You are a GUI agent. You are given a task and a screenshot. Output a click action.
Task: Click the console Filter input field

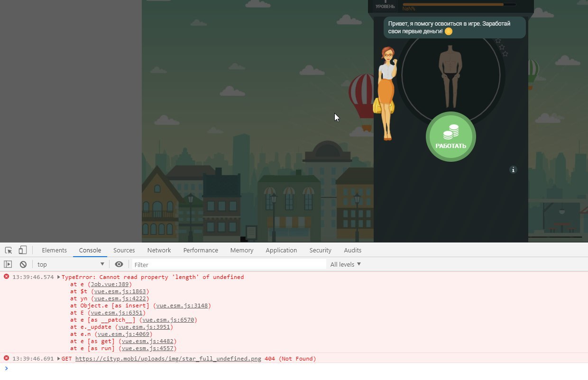229,264
